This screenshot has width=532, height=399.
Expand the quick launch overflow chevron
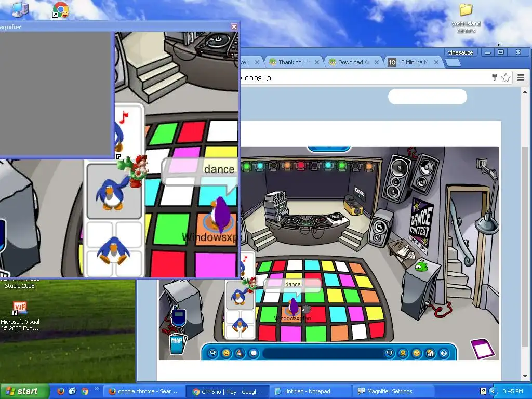(97, 389)
